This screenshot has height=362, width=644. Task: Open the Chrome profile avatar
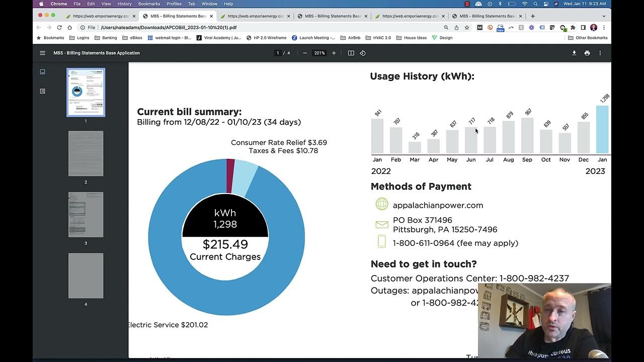594,28
